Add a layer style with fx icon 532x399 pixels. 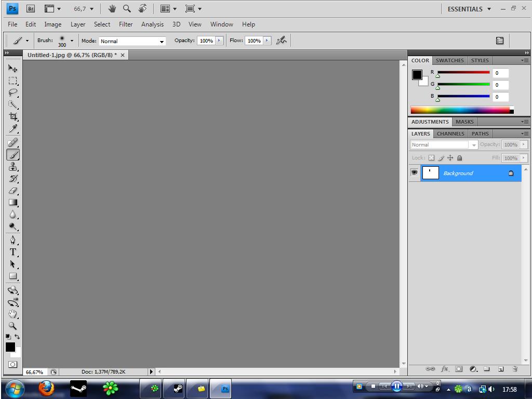445,369
